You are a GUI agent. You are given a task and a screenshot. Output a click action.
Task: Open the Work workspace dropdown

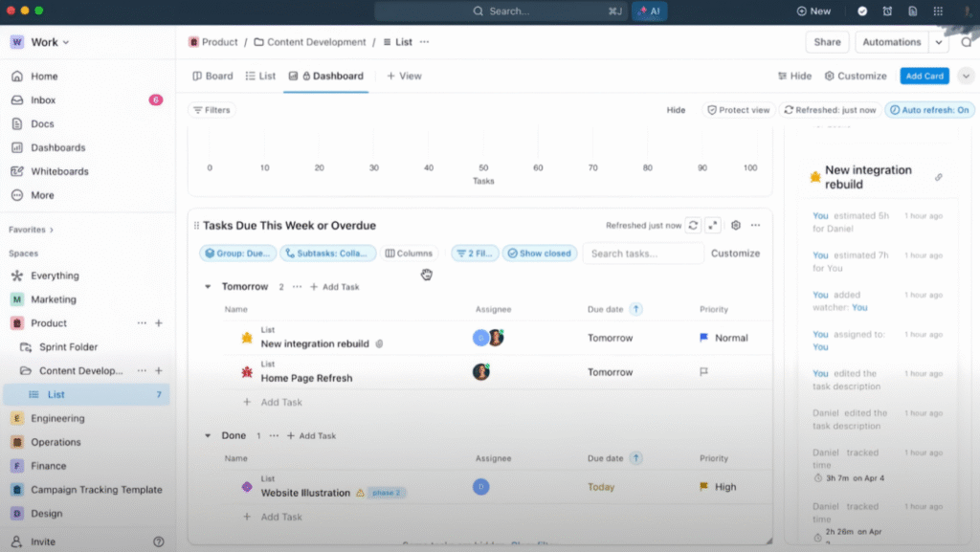click(x=40, y=42)
